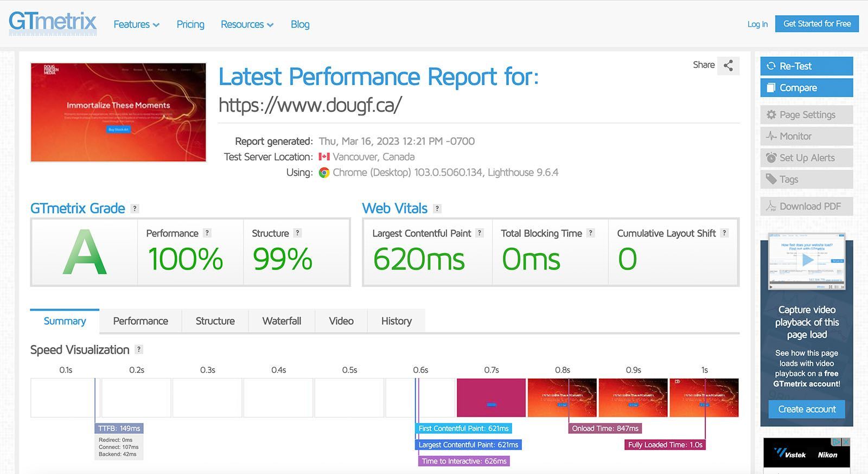
Task: Click the 100% Performance score
Action: click(186, 259)
